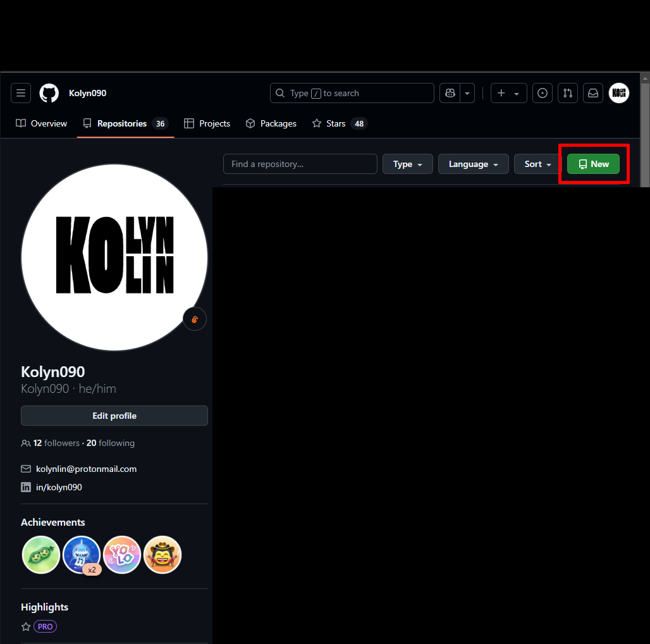Open the 12 followers link
This screenshot has width=650, height=644.
click(x=56, y=443)
